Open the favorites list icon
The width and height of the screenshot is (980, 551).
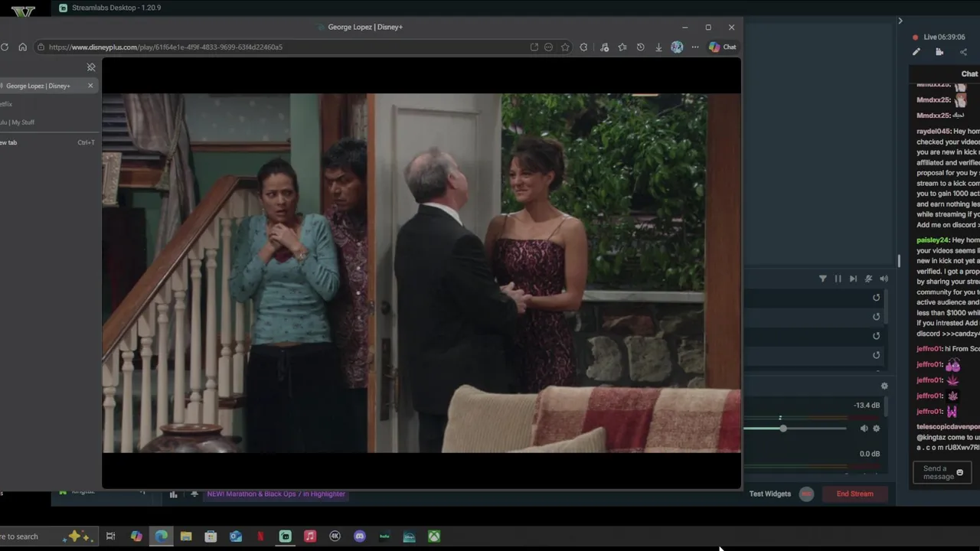[622, 47]
